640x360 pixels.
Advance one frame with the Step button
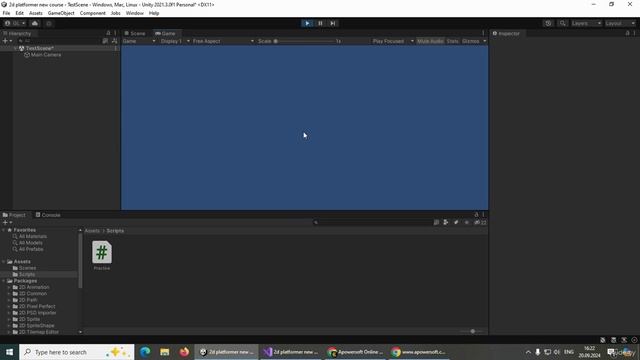click(333, 23)
